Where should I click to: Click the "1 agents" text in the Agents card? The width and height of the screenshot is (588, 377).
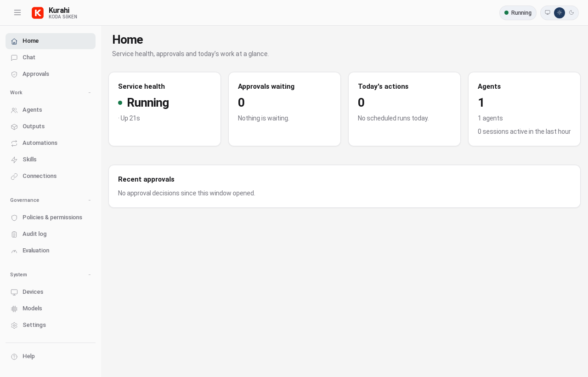pyautogui.click(x=490, y=118)
